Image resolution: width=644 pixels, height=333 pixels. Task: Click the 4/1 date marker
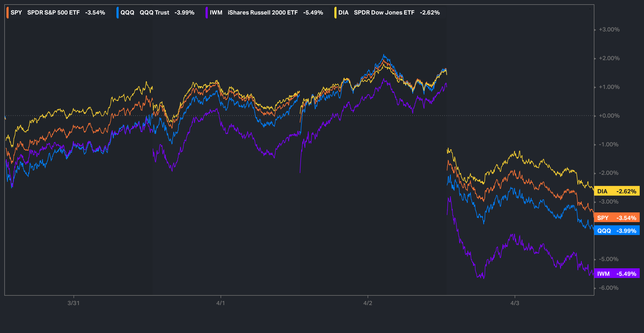[x=221, y=303]
